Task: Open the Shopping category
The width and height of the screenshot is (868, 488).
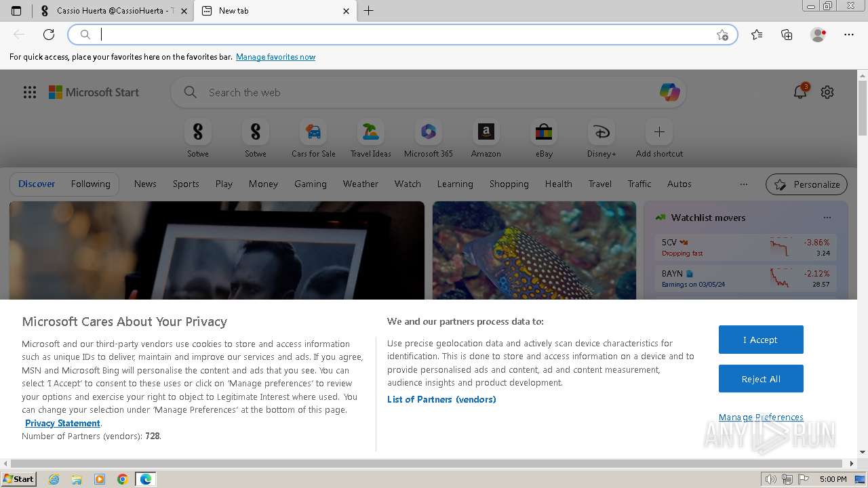Action: pyautogui.click(x=509, y=184)
